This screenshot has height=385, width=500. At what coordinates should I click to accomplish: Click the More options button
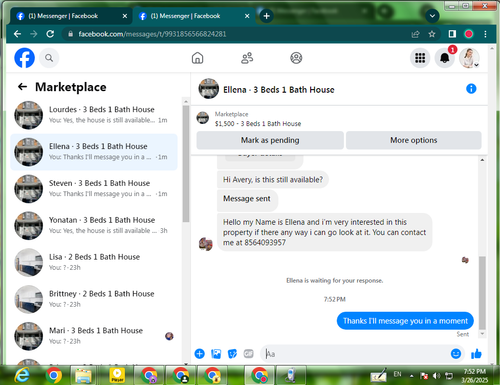(x=414, y=140)
